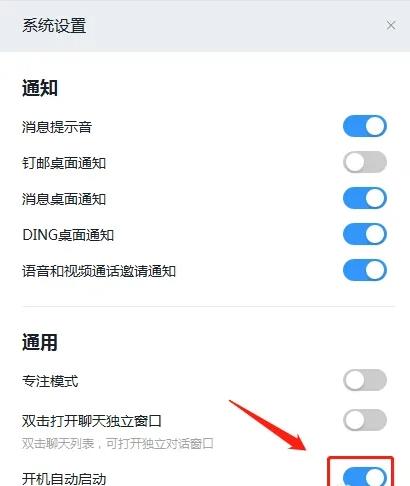Click the 双击打开聊天独立窗口 label
Image resolution: width=410 pixels, height=486 pixels.
point(92,421)
